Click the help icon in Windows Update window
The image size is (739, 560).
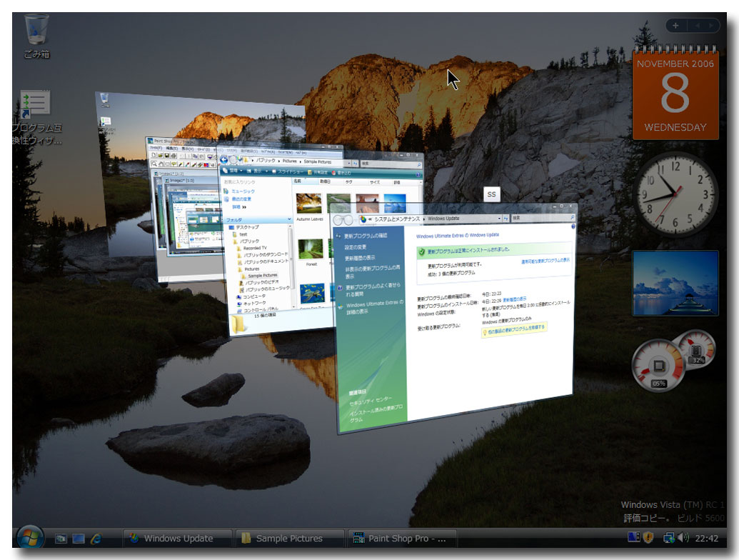(x=573, y=226)
